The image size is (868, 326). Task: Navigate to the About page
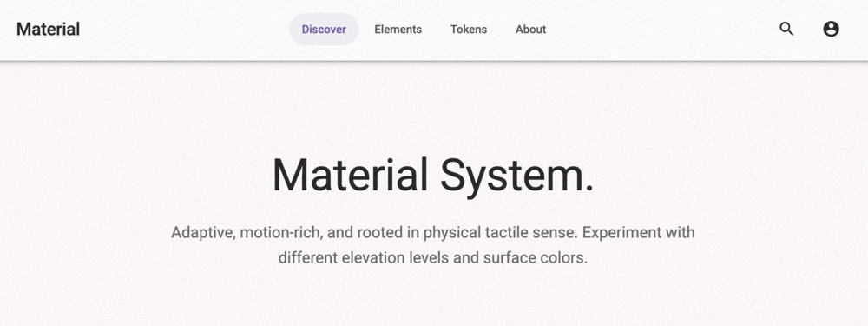531,30
